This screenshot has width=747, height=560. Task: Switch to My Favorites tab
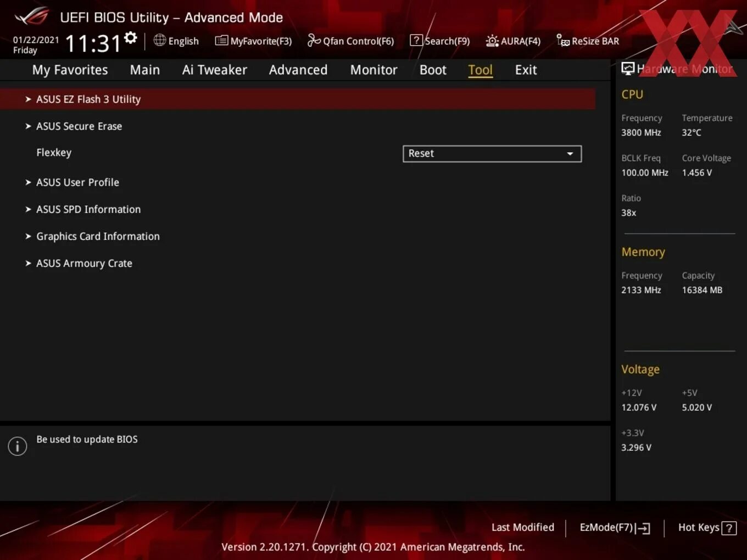[x=70, y=70]
